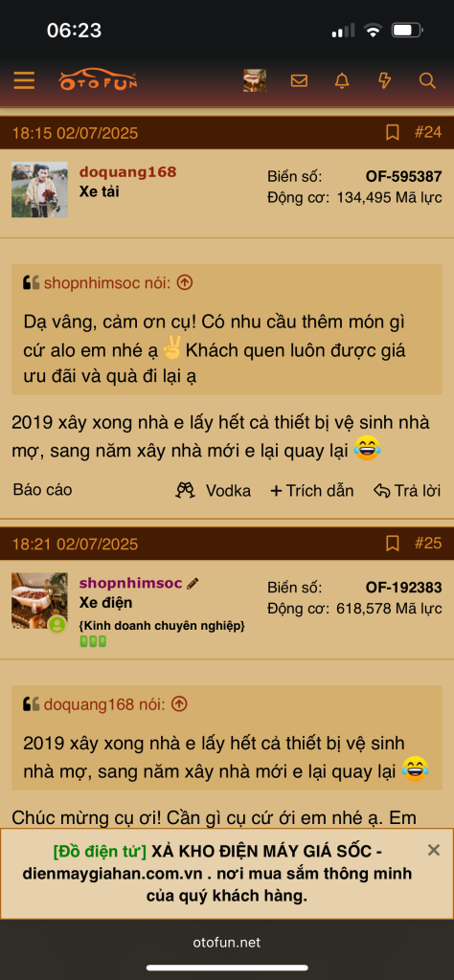The image size is (454, 980).
Task: Select Trích dẫn on post #24
Action: tap(311, 491)
